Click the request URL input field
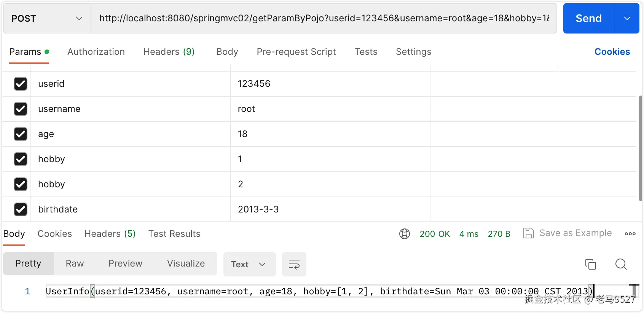Image resolution: width=644 pixels, height=313 pixels. coord(324,18)
